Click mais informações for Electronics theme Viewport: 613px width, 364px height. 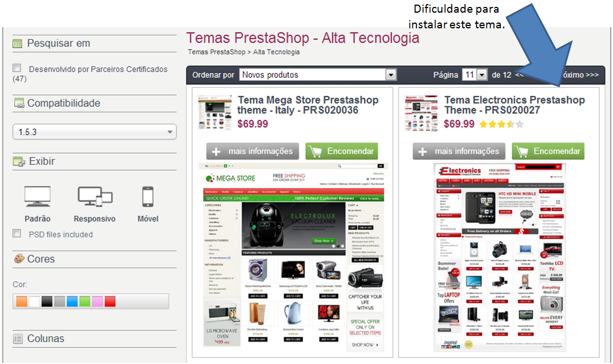pyautogui.click(x=459, y=151)
